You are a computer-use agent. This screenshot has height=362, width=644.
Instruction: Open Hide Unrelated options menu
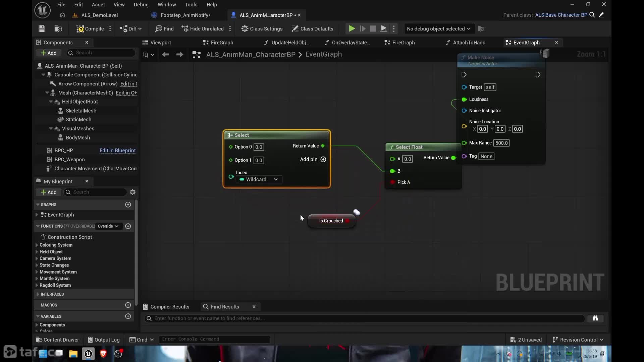pyautogui.click(x=230, y=29)
